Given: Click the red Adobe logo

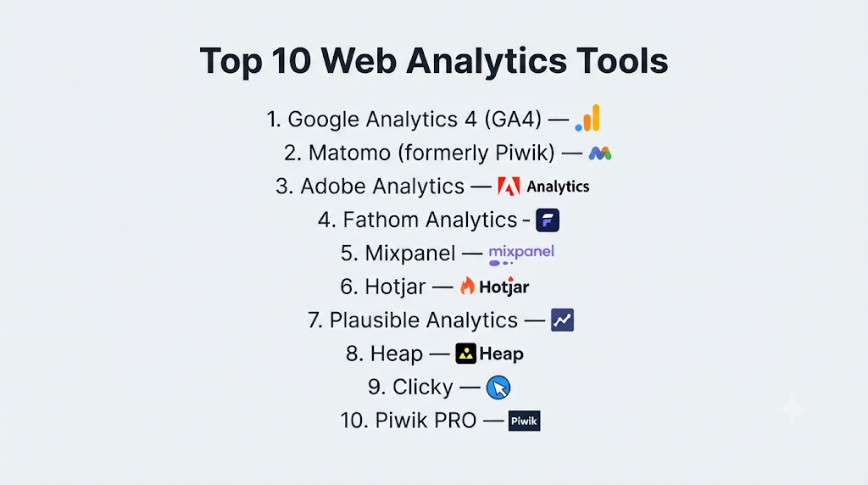Looking at the screenshot, I should [x=509, y=187].
